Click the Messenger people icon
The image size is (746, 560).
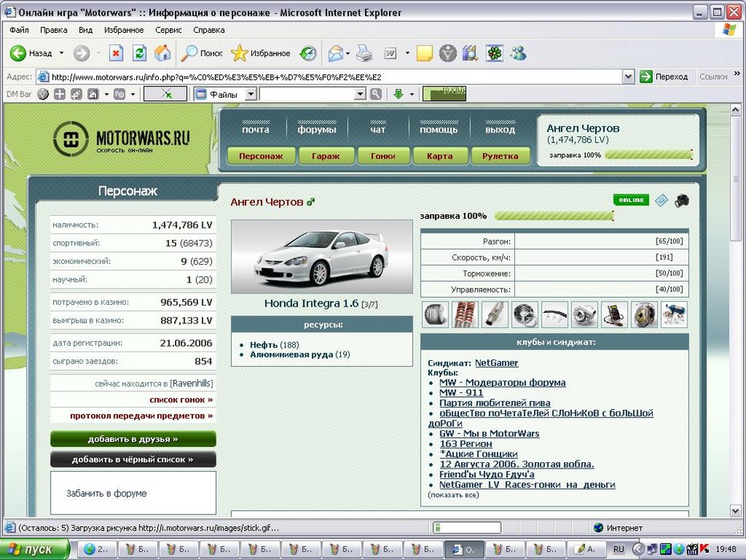pos(517,53)
